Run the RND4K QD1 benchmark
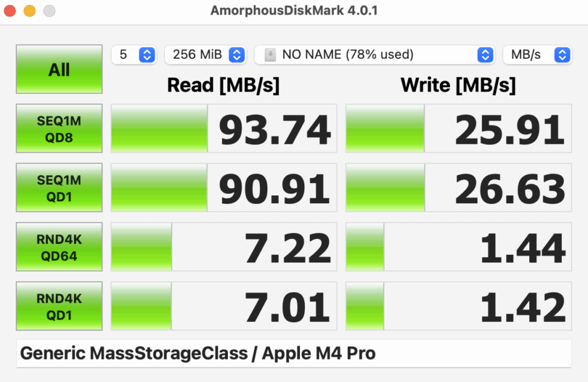The width and height of the screenshot is (588, 382). coord(59,306)
